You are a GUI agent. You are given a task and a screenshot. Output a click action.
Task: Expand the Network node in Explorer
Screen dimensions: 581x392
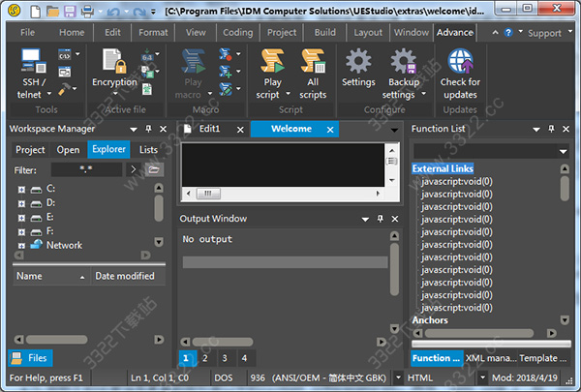(21, 246)
